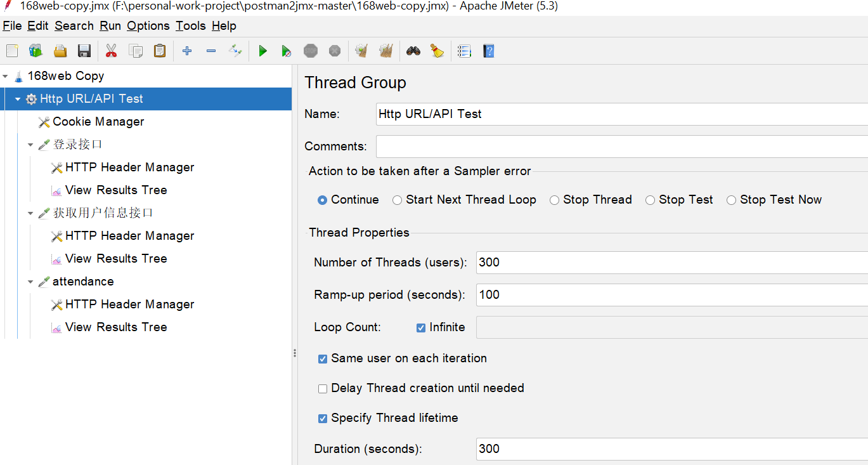
Task: Uncheck the Infinite loop count checkbox
Action: click(x=421, y=328)
